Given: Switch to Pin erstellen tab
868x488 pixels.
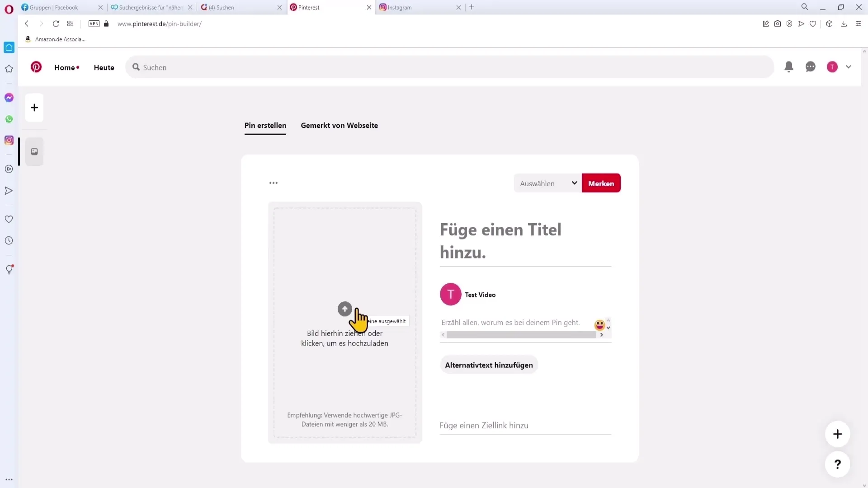Looking at the screenshot, I should point(265,126).
